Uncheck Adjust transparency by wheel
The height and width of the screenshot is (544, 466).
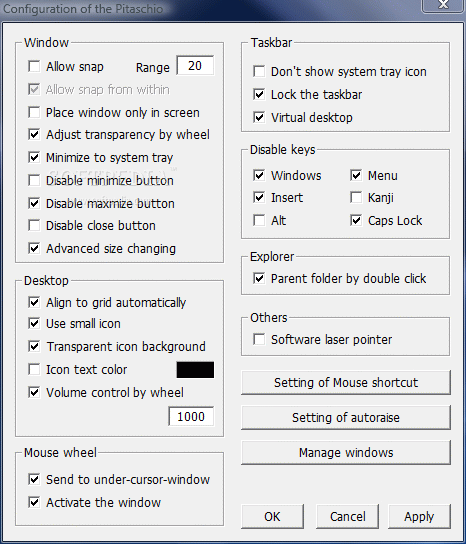[x=34, y=134]
